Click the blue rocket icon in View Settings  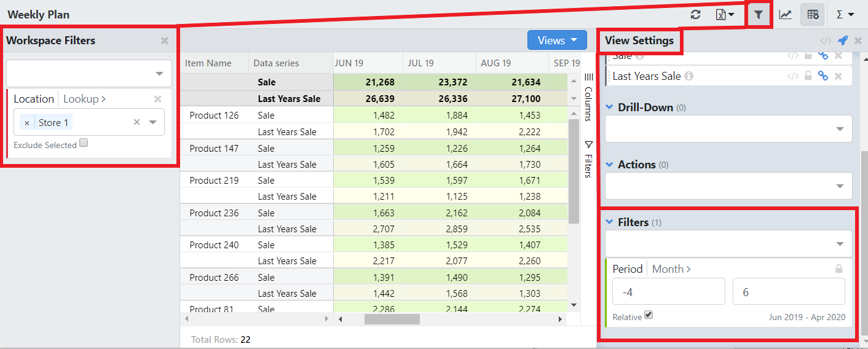(843, 41)
